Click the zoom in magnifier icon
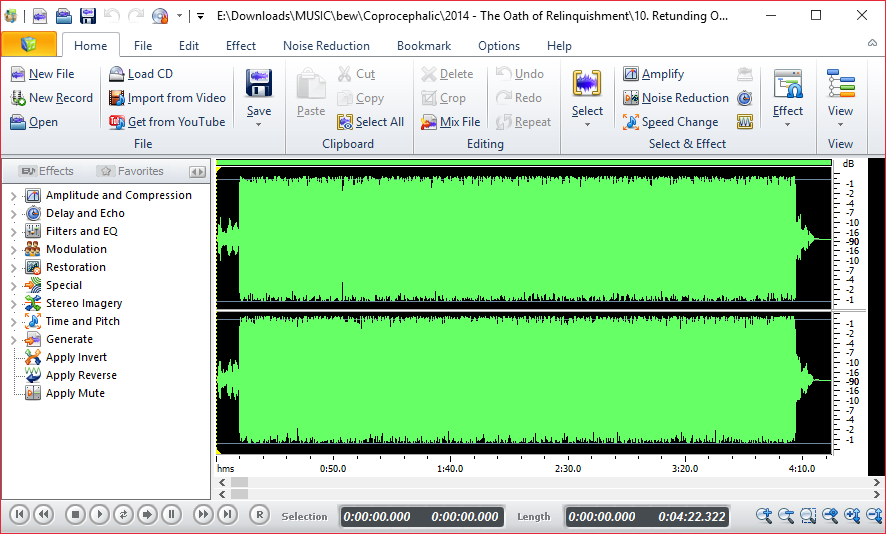 pyautogui.click(x=764, y=515)
